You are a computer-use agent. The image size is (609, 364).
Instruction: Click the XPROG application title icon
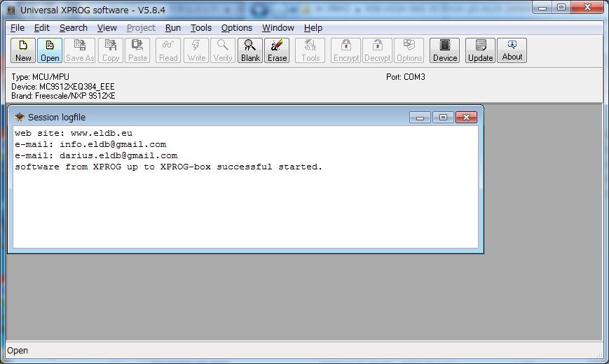[x=11, y=10]
